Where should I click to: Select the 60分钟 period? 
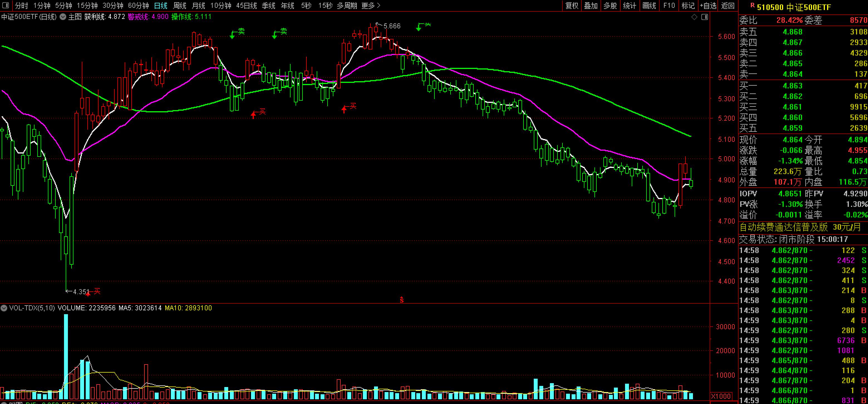tap(139, 5)
